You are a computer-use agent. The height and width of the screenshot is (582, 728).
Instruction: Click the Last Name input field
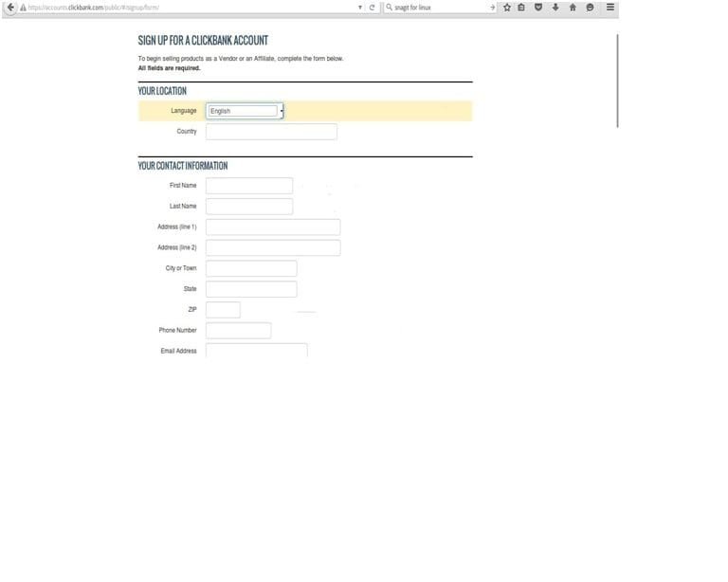click(249, 206)
